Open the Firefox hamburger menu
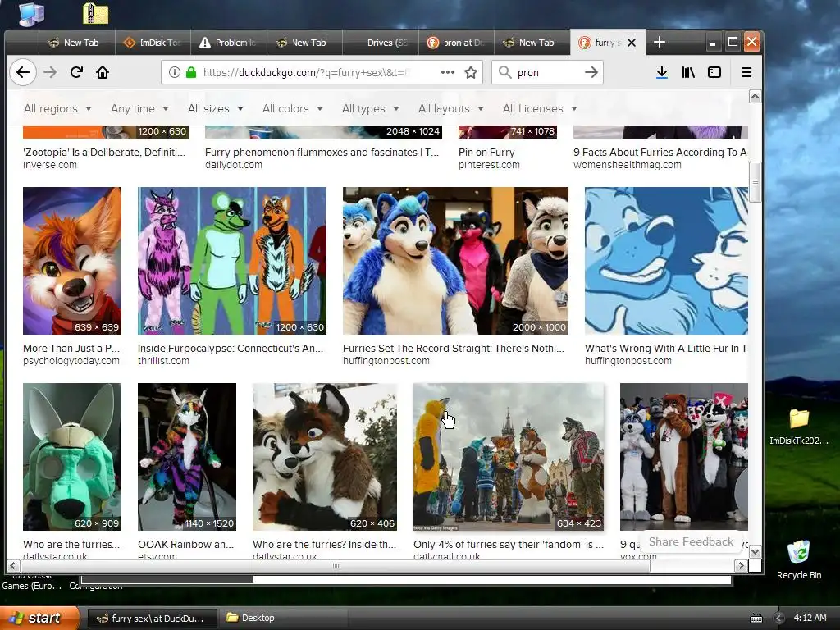This screenshot has height=630, width=840. click(x=746, y=72)
